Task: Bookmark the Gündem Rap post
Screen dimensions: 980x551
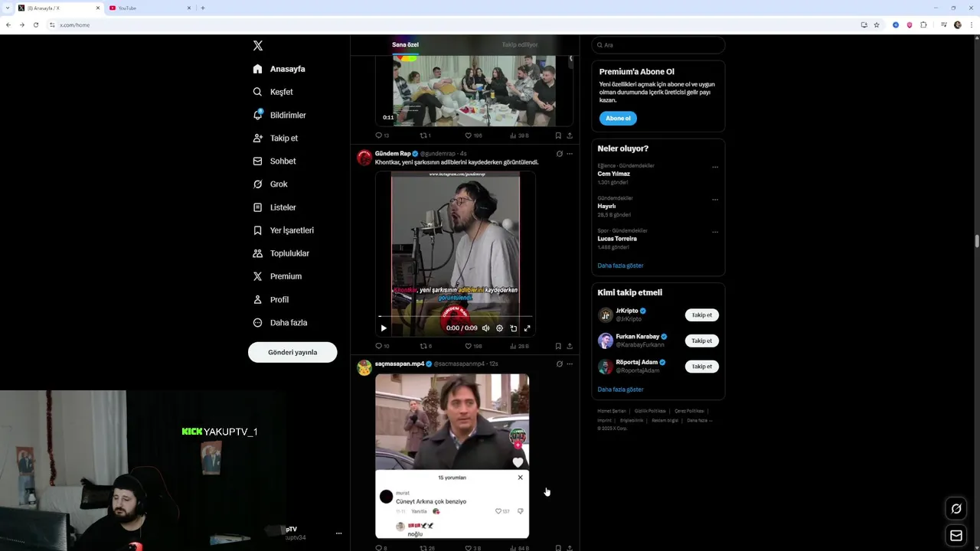Action: (x=558, y=346)
